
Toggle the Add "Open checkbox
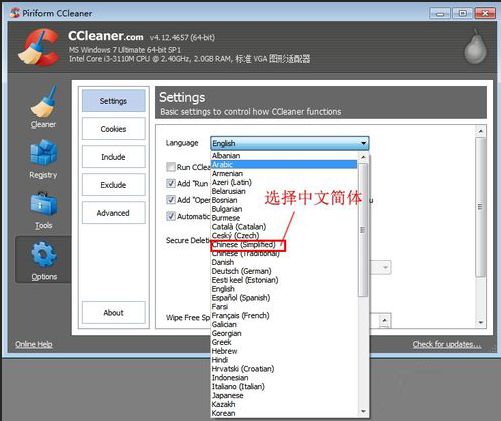(171, 200)
